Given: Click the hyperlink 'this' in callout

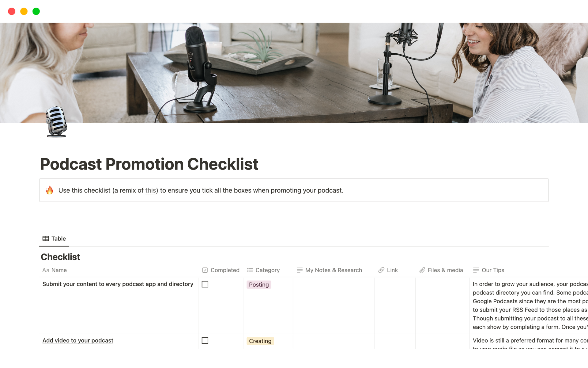Looking at the screenshot, I should tap(151, 190).
